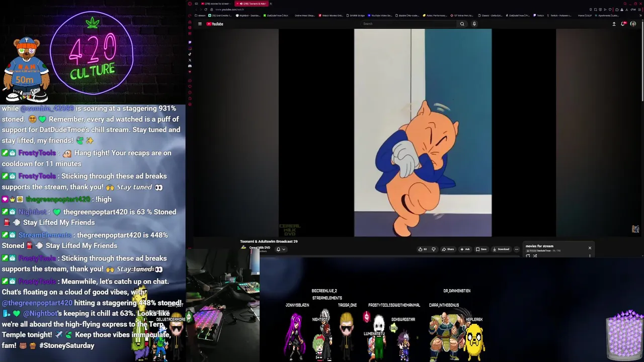Open the Nightbot Dashboard bookmark
The height and width of the screenshot is (362, 644).
click(x=248, y=16)
